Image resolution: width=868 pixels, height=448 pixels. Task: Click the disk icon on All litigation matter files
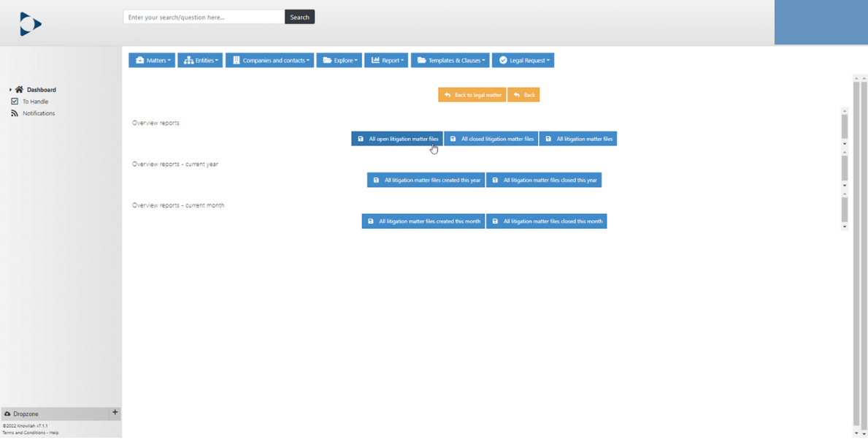tap(548, 138)
